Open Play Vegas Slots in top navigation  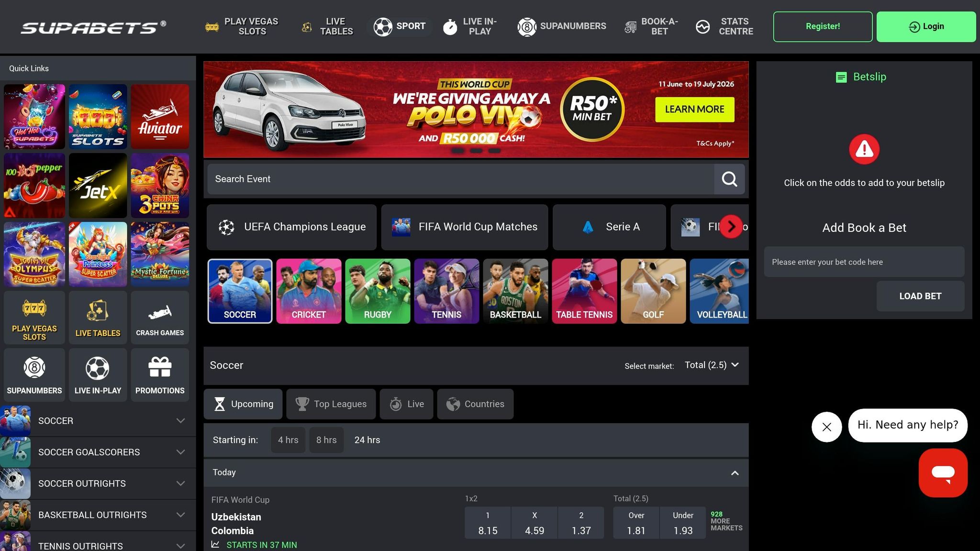pyautogui.click(x=242, y=26)
